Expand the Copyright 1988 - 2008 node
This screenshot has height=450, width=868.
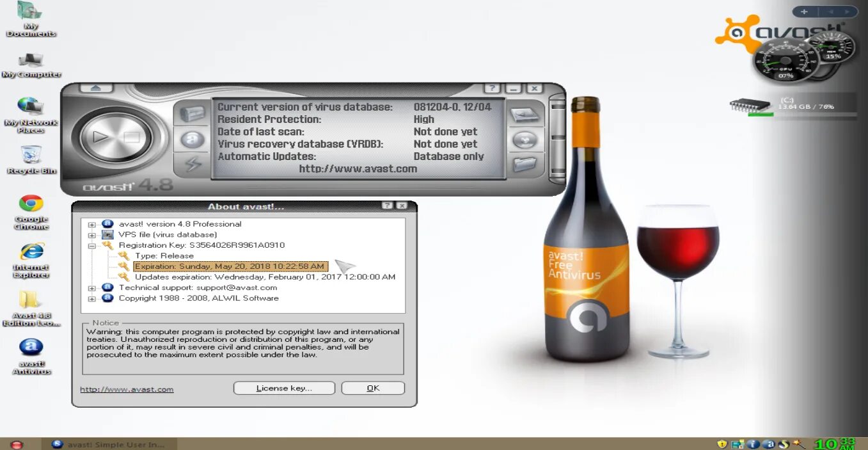(x=92, y=299)
